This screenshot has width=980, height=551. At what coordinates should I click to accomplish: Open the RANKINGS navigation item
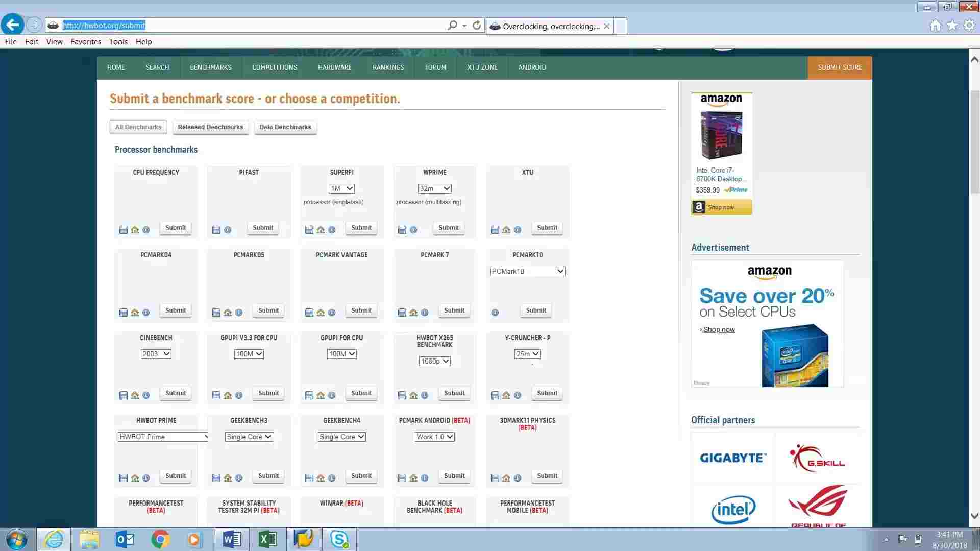point(388,67)
